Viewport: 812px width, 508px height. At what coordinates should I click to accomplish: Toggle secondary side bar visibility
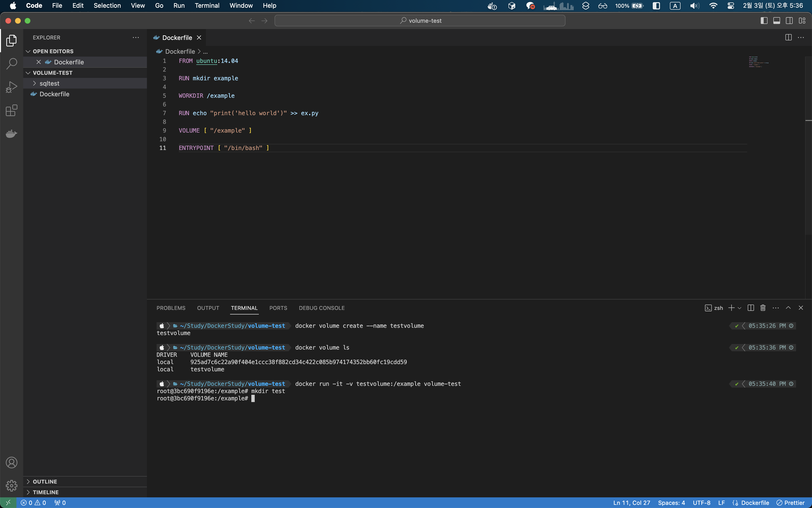pyautogui.click(x=790, y=21)
